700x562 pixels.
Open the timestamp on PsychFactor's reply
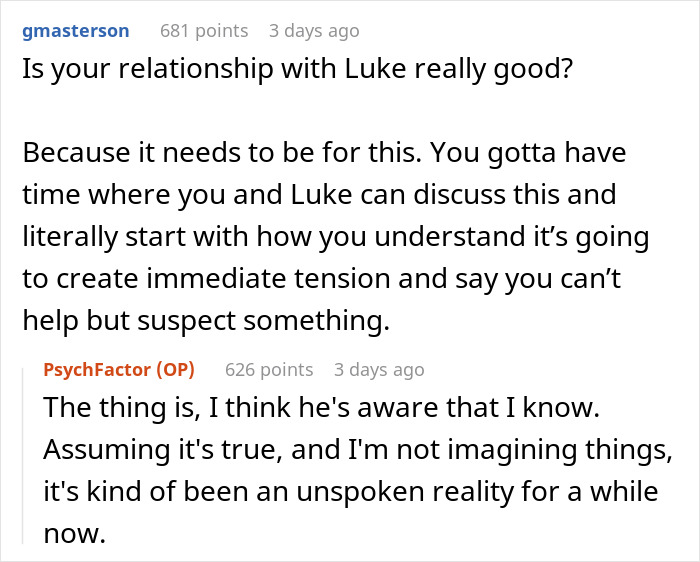[379, 370]
